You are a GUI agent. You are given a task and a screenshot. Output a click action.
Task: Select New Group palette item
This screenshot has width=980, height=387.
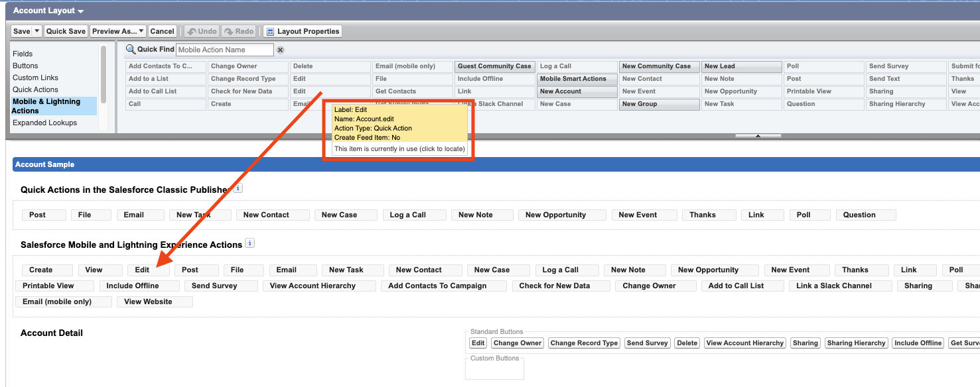pos(660,104)
